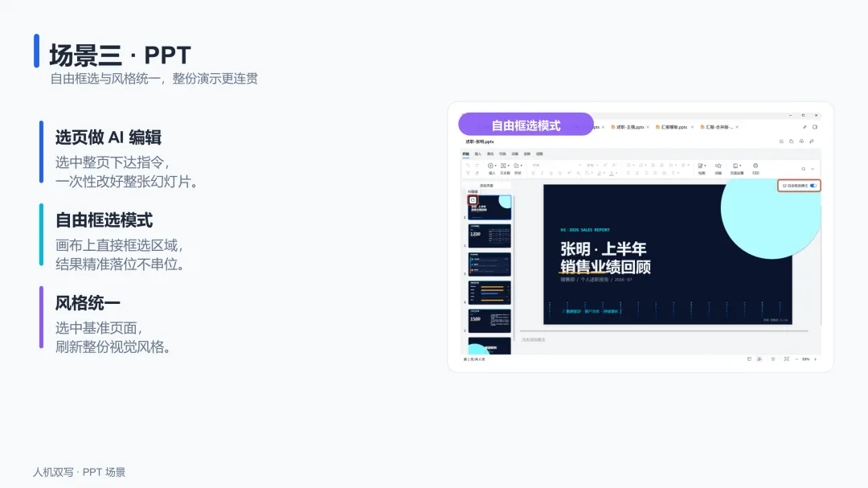Click the slide title 张明 · 上半年
Image resolution: width=868 pixels, height=488 pixels.
(x=604, y=248)
